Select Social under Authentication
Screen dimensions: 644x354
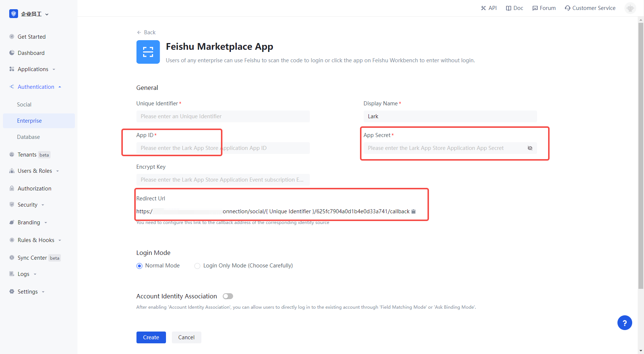click(x=24, y=105)
